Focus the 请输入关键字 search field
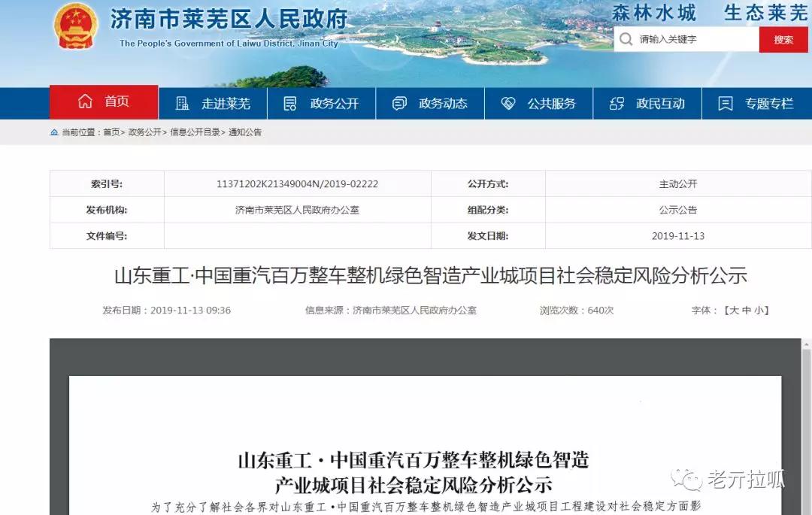Image resolution: width=812 pixels, height=515 pixels. tap(686, 39)
